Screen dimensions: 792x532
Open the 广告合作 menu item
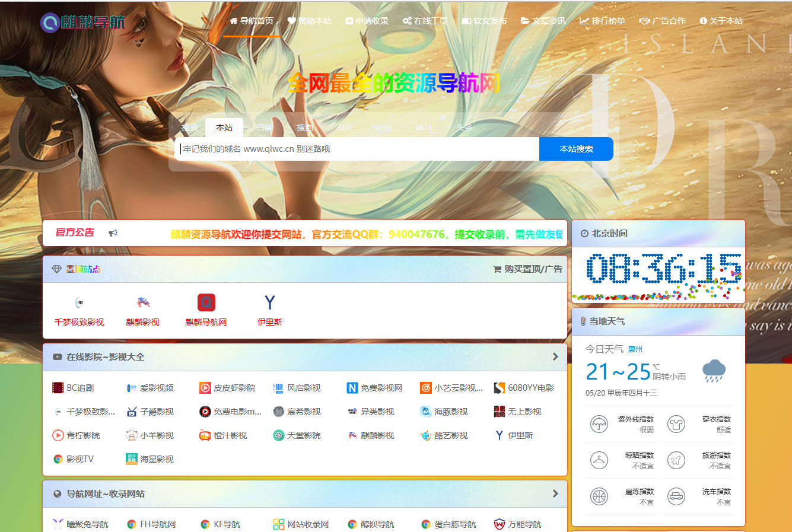coord(663,21)
